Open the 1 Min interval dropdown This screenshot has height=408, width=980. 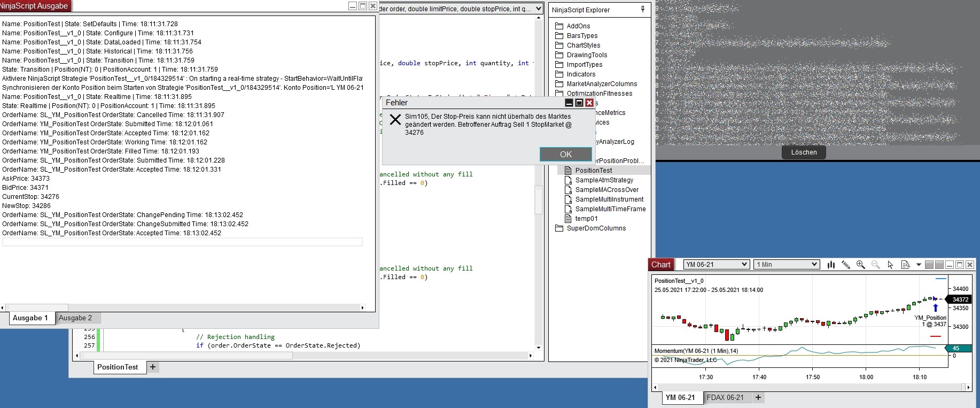(x=787, y=265)
